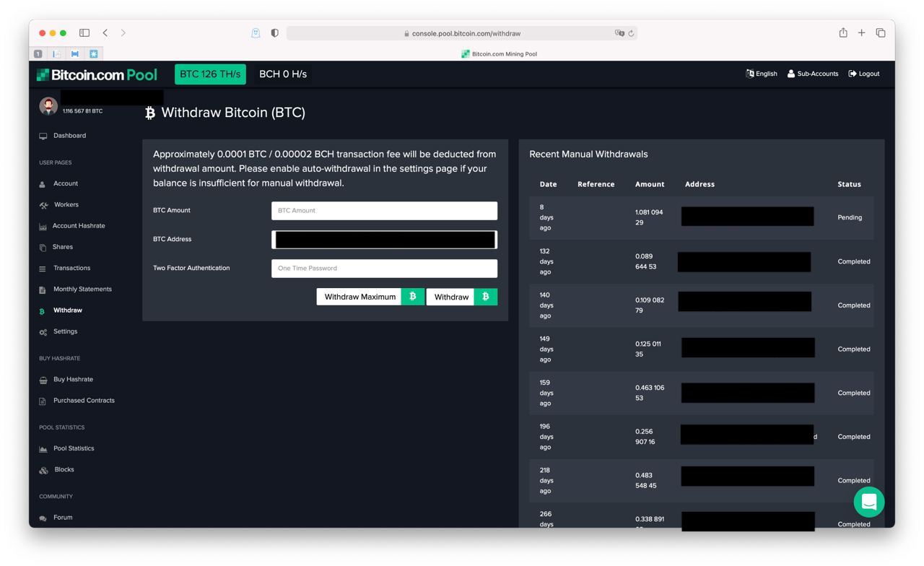Screen dimensions: 924x566
Task: Click the Monthly Statements document icon
Action: tap(43, 290)
